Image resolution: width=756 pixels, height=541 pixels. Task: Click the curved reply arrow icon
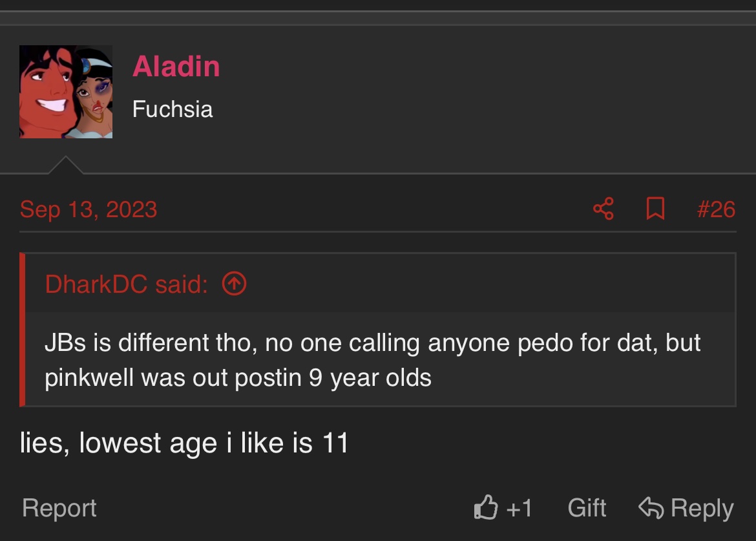[x=651, y=508]
